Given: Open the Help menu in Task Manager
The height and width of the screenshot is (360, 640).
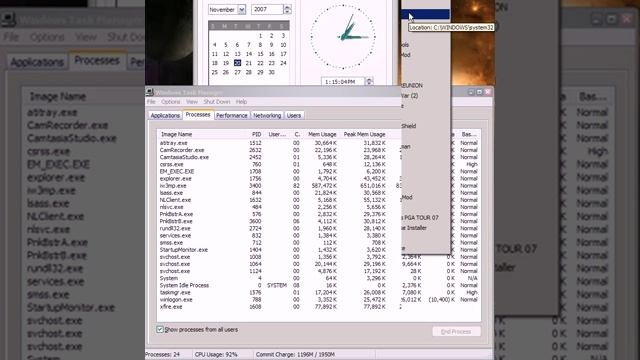Looking at the screenshot, I should click(x=241, y=102).
